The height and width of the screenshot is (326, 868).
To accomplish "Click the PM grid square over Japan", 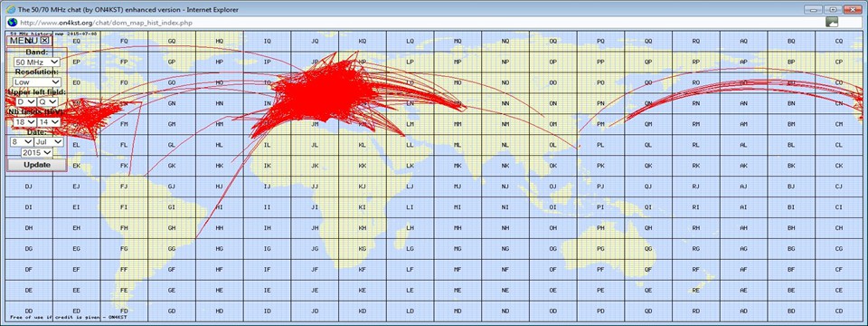I will [x=600, y=124].
